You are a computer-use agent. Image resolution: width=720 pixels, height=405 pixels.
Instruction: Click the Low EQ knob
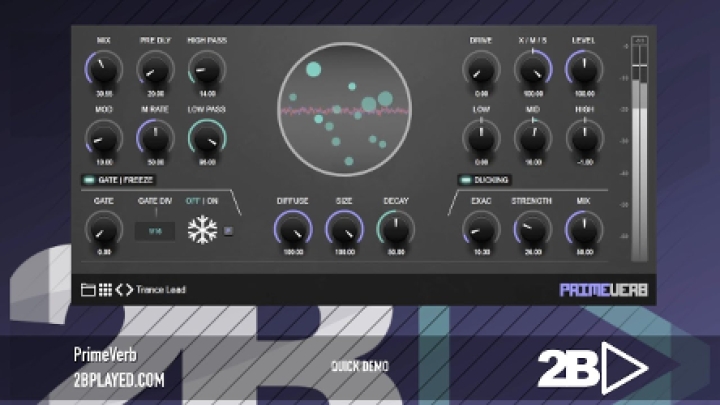[481, 138]
